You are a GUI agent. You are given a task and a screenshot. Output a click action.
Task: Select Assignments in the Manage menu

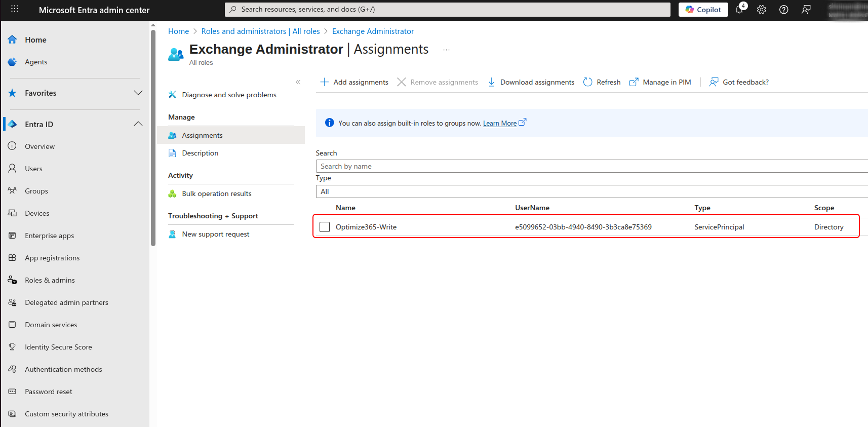pos(231,135)
